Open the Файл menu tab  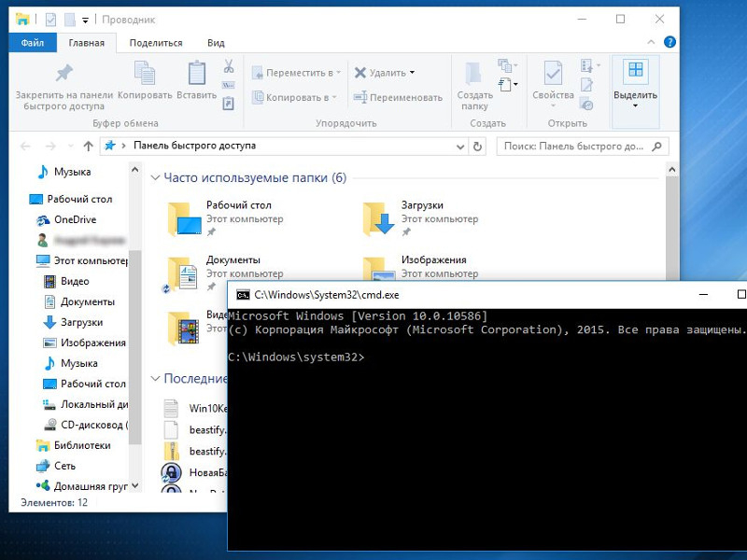[x=33, y=43]
